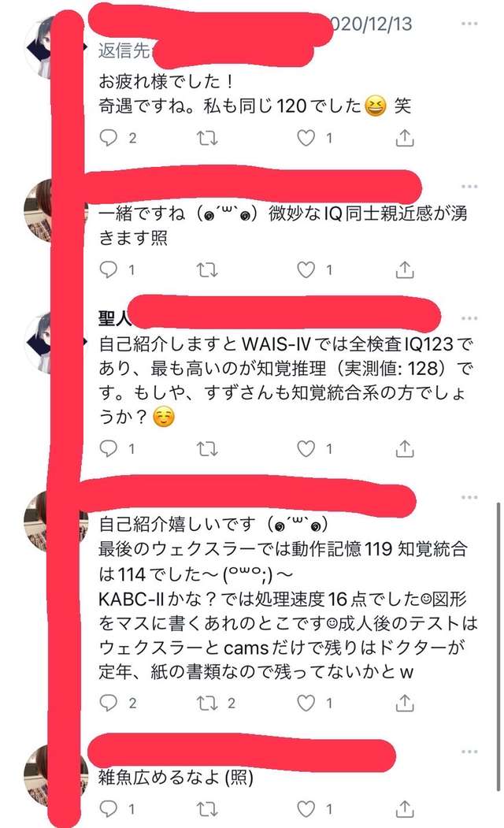Like the tweet mentioning 120でした
Screen dimensions: 504x828
pos(306,138)
